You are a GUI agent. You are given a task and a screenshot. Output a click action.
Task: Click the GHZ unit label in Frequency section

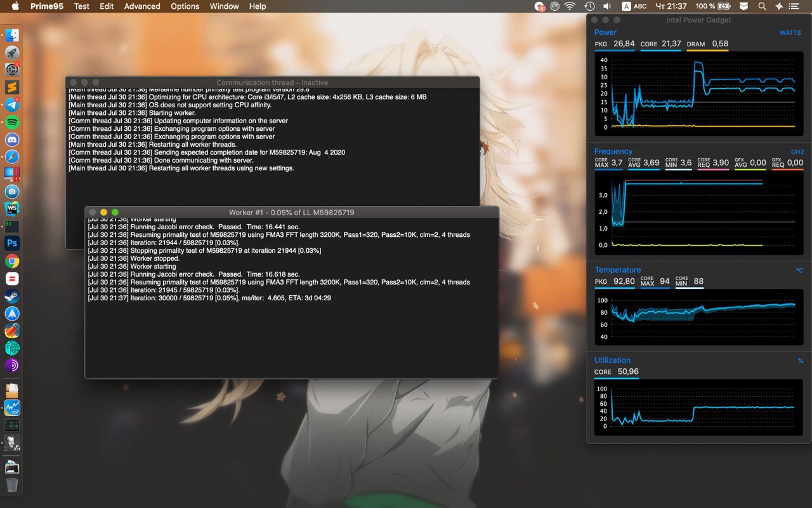pyautogui.click(x=797, y=152)
